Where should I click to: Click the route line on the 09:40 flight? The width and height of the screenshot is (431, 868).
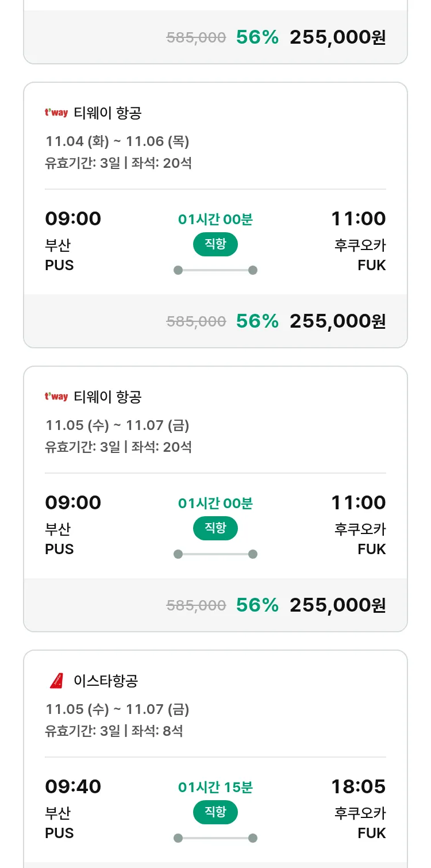coord(215,838)
